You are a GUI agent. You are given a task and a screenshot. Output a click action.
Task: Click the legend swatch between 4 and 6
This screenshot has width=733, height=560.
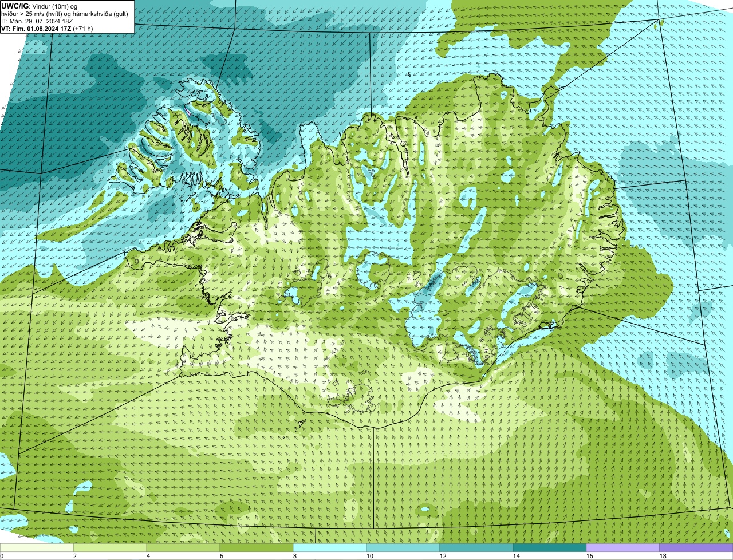click(183, 548)
